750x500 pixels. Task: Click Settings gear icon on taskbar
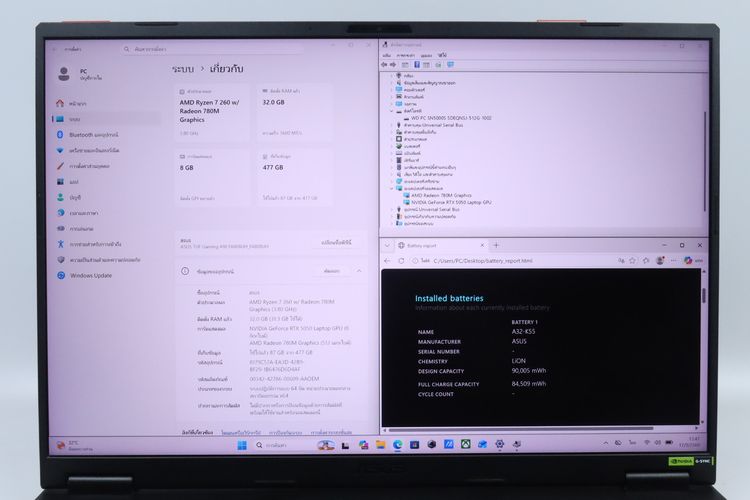point(499,444)
